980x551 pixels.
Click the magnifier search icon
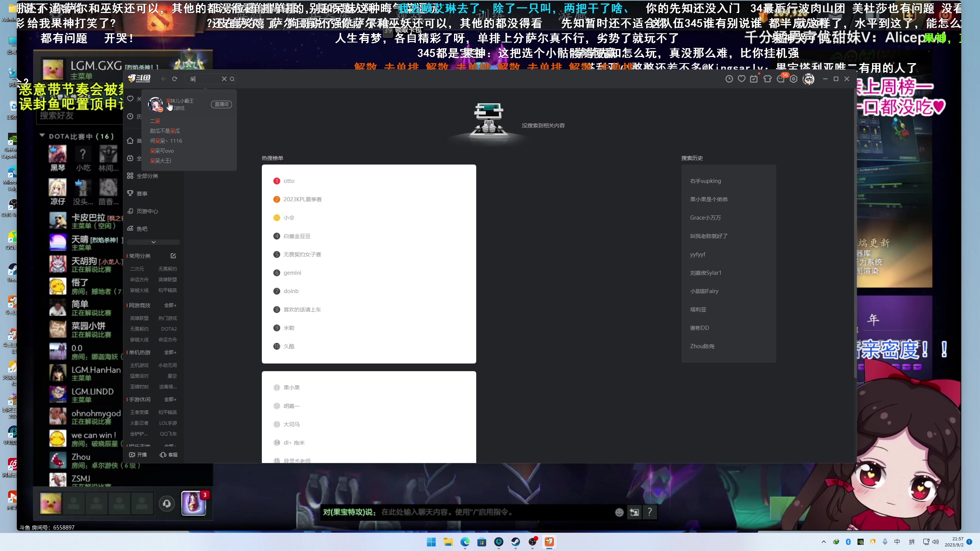pyautogui.click(x=232, y=79)
